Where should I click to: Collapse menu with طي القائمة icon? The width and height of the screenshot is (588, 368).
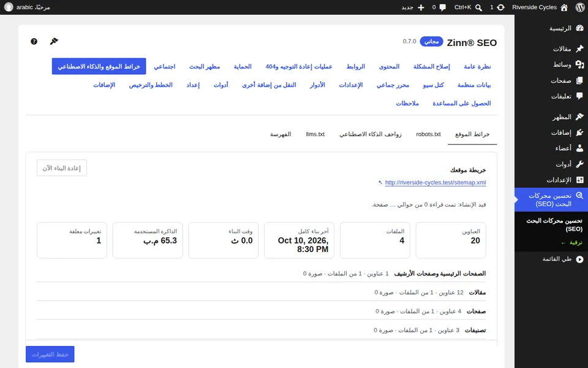pyautogui.click(x=580, y=259)
